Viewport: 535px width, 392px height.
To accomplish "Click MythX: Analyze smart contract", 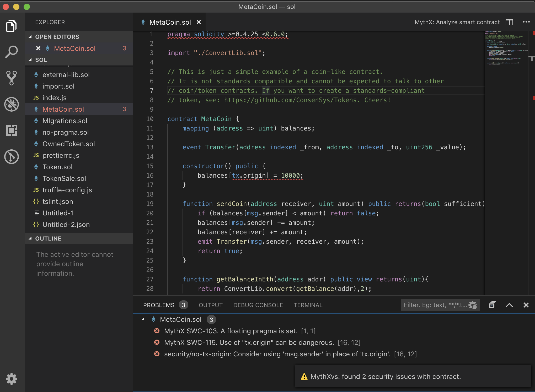I will [x=457, y=22].
